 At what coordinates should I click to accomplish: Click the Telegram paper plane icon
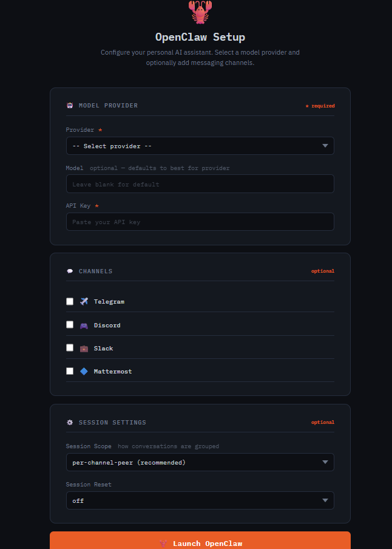[x=84, y=301]
